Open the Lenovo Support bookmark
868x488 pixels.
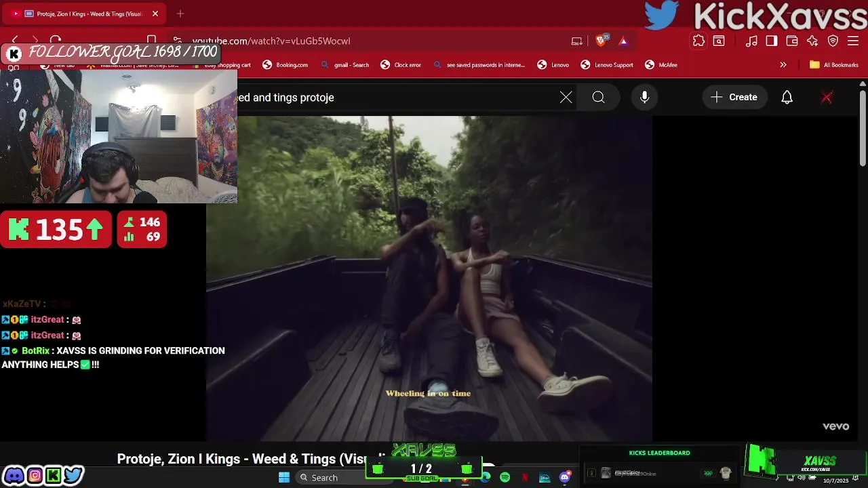[x=607, y=65]
